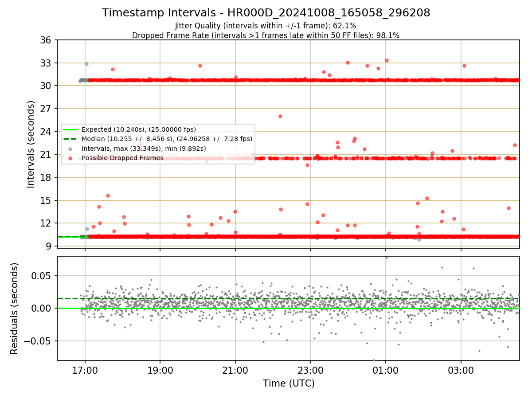
Task: Click the 'Residuals (seconds)' y-axis label
Action: [x=15, y=308]
